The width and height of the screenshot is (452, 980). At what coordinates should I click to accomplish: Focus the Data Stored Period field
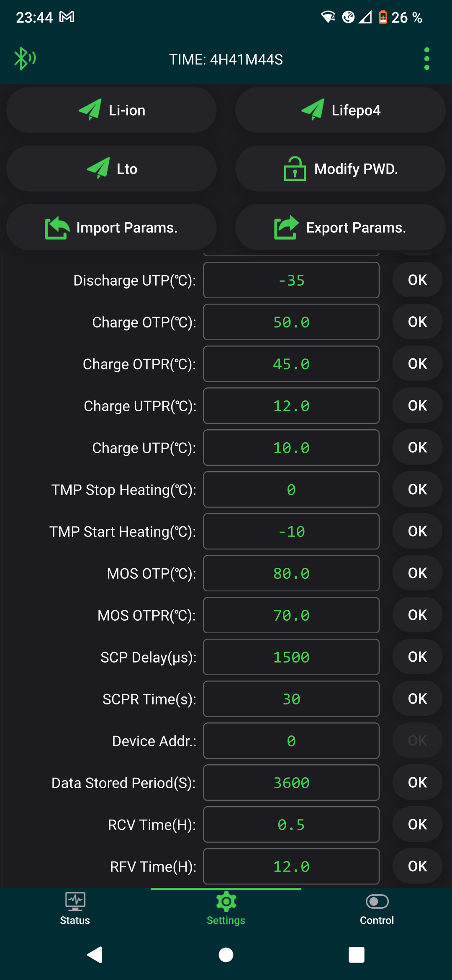click(x=291, y=783)
